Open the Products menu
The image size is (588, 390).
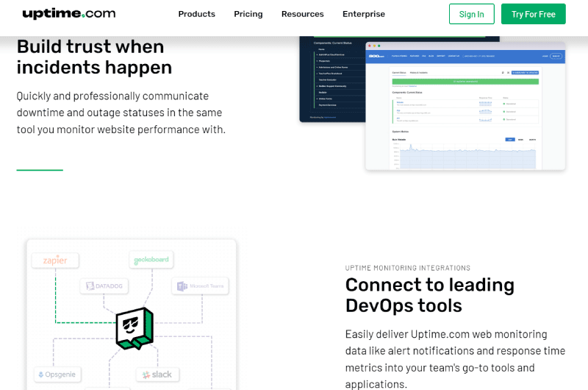[196, 14]
